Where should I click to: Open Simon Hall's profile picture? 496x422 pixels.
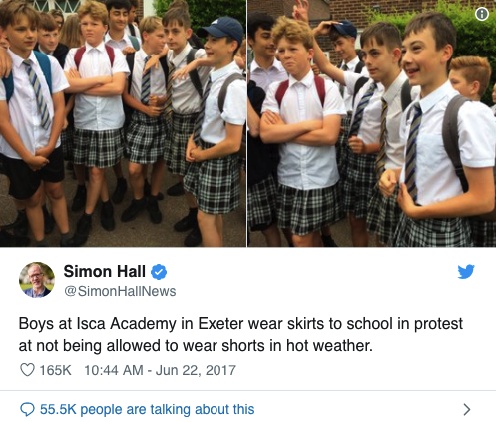(37, 280)
